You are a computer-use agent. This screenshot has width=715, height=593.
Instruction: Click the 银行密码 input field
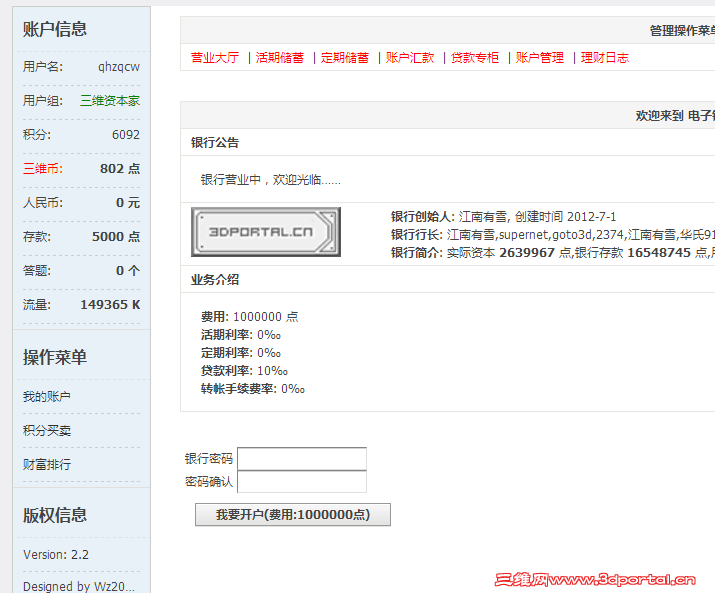click(x=302, y=458)
